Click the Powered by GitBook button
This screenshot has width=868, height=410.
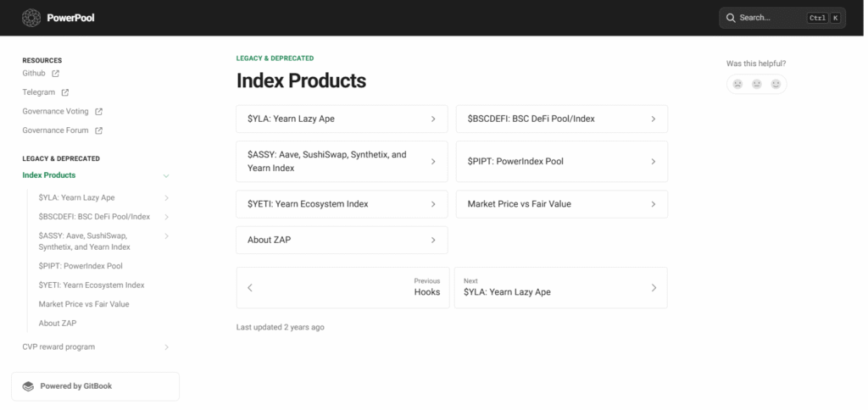pyautogui.click(x=95, y=386)
